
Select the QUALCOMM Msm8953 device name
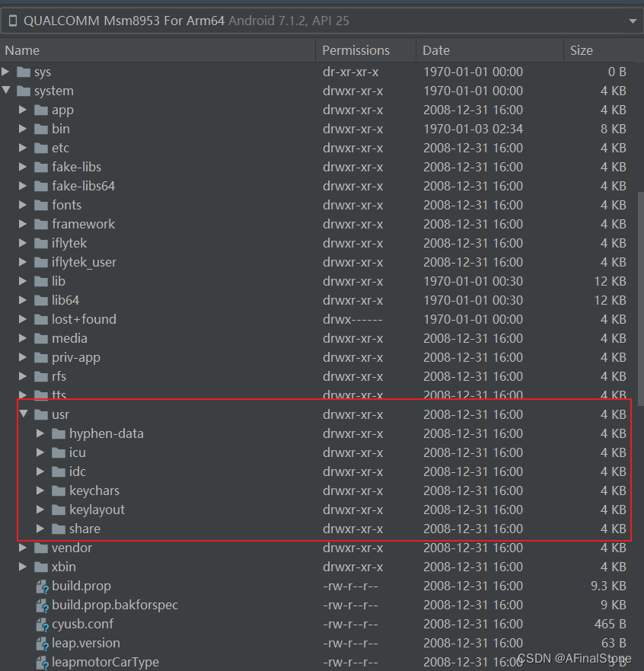coord(124,21)
